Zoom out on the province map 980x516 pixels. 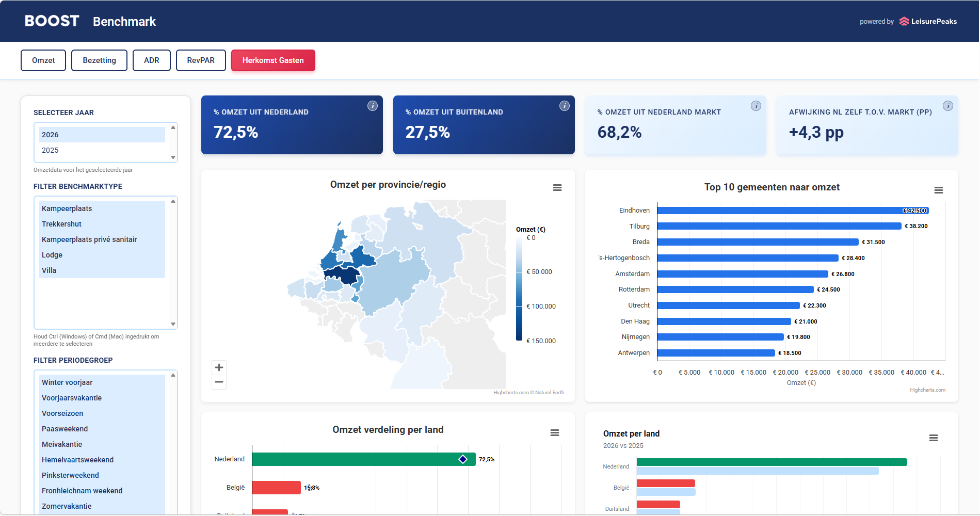click(219, 382)
